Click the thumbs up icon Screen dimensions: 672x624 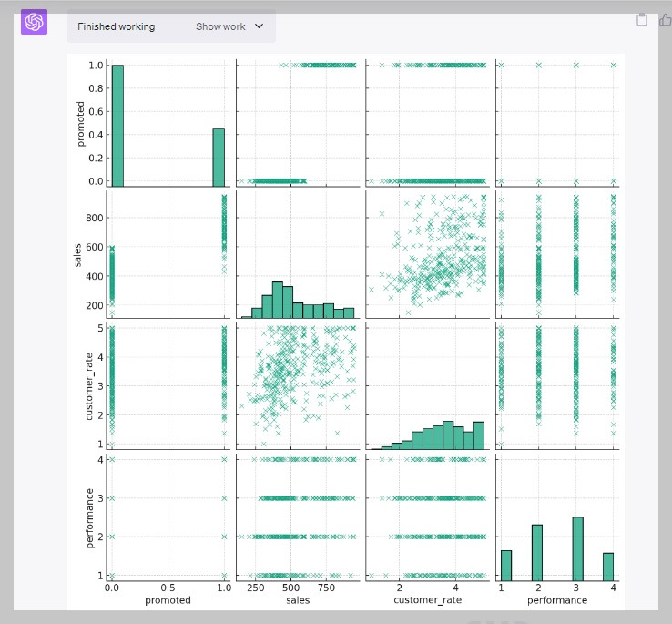(x=665, y=20)
